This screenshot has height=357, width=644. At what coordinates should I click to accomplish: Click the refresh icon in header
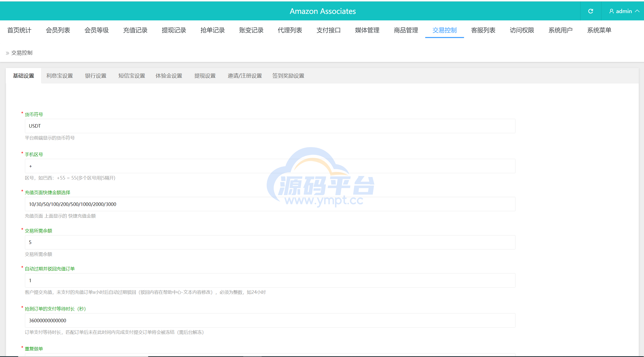(x=590, y=11)
